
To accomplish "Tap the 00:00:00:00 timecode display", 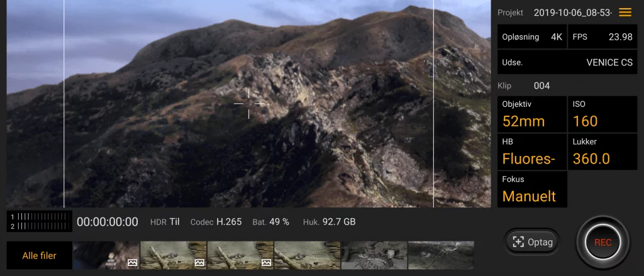I will [x=107, y=222].
